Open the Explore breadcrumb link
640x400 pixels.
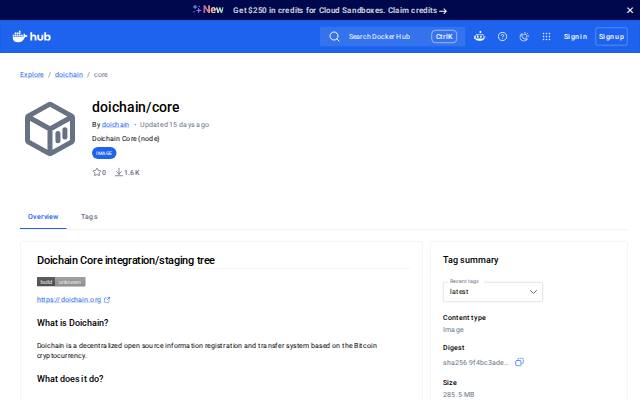click(32, 75)
